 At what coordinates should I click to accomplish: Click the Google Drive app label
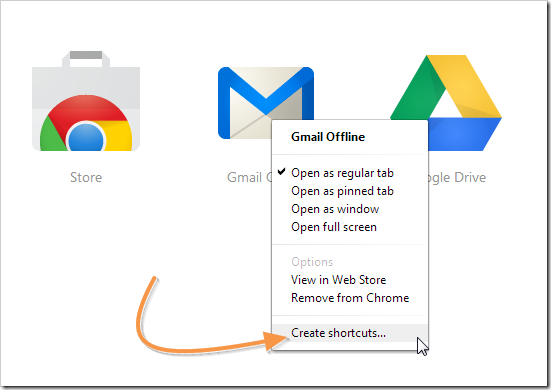click(458, 178)
